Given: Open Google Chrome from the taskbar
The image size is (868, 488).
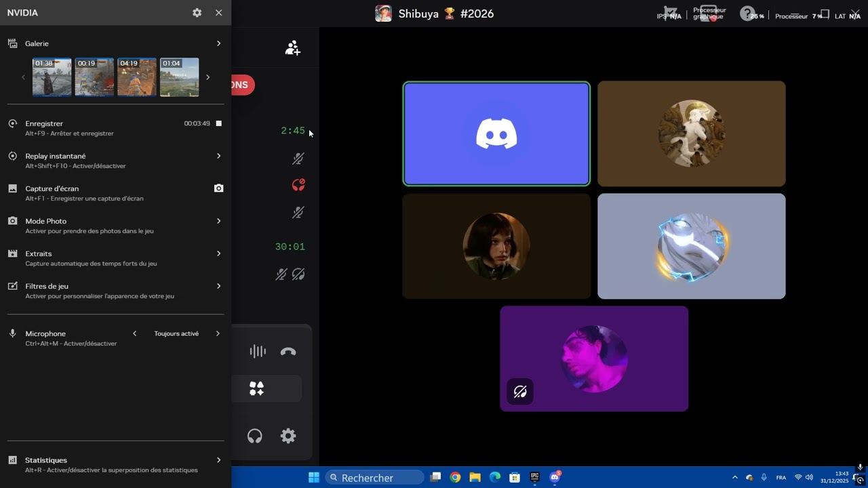Looking at the screenshot, I should click(x=455, y=477).
